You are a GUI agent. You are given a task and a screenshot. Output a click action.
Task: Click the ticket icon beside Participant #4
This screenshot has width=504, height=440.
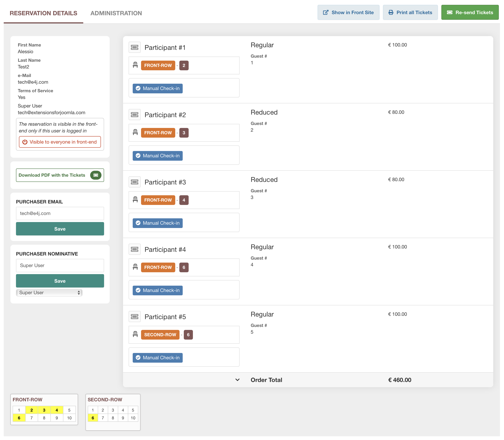pyautogui.click(x=135, y=249)
